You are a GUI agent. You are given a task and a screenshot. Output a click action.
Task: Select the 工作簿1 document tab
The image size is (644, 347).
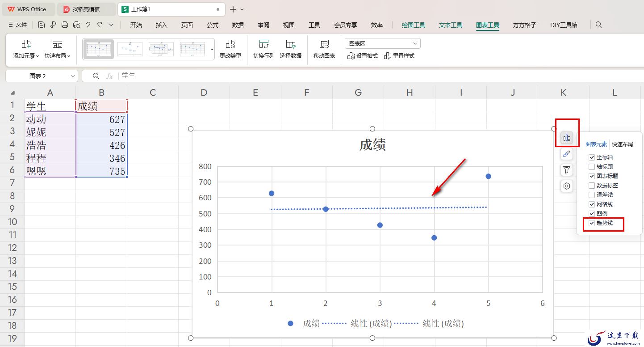click(171, 9)
